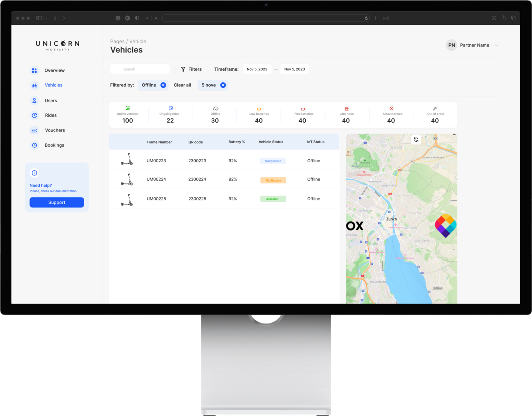Click the Users person icon
This screenshot has height=416, width=532.
coord(35,100)
